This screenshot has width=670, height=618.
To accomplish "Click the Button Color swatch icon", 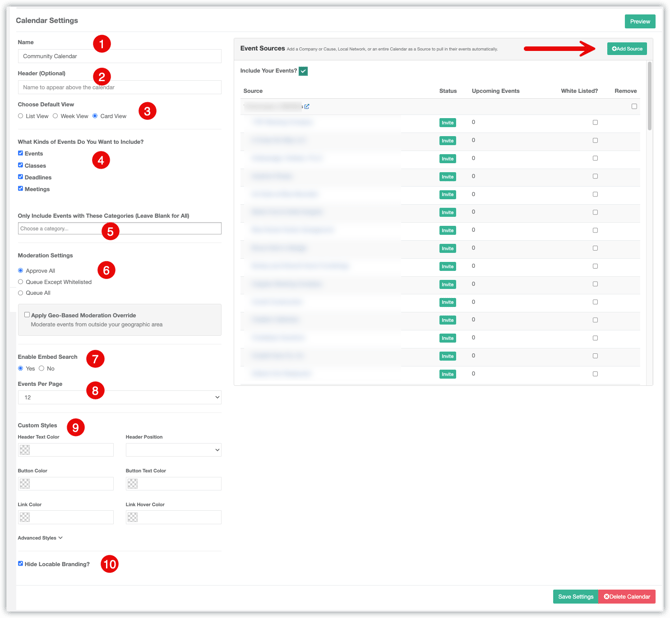I will pyautogui.click(x=25, y=483).
